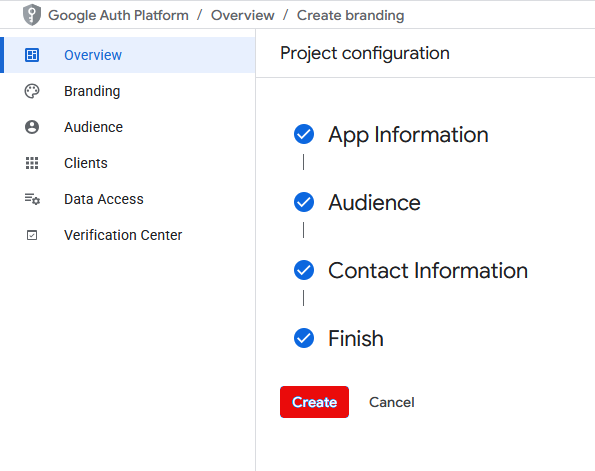Click the App Information completed checkmark
Viewport: 595px width, 471px height.
click(304, 134)
